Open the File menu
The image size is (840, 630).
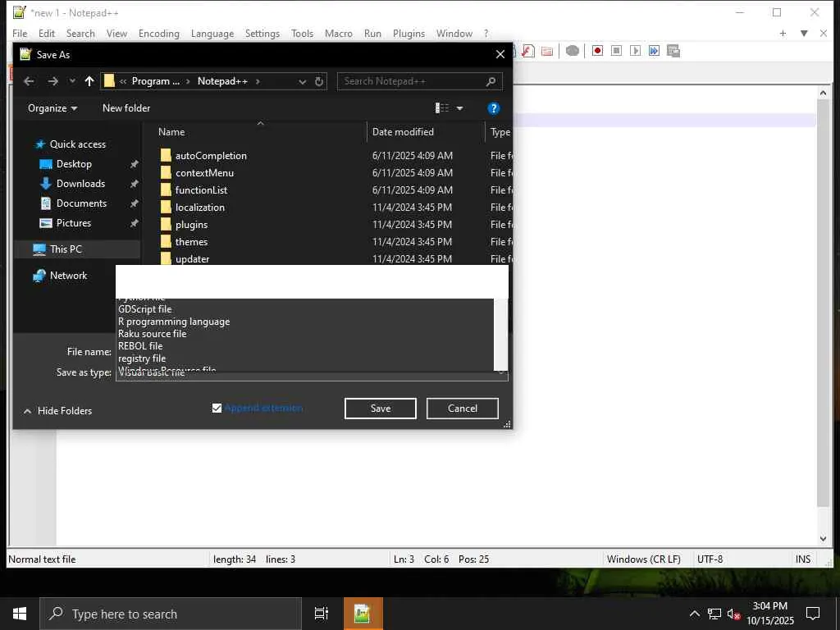pos(20,33)
